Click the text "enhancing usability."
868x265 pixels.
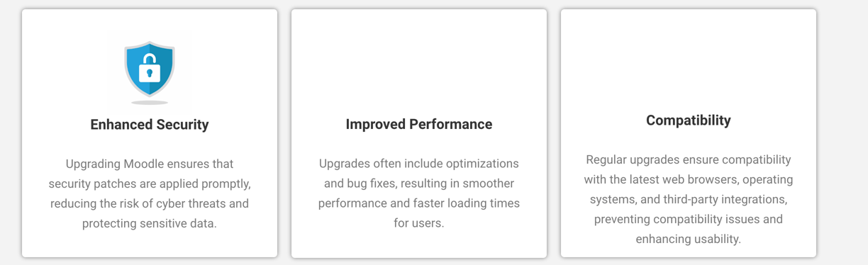click(x=689, y=239)
